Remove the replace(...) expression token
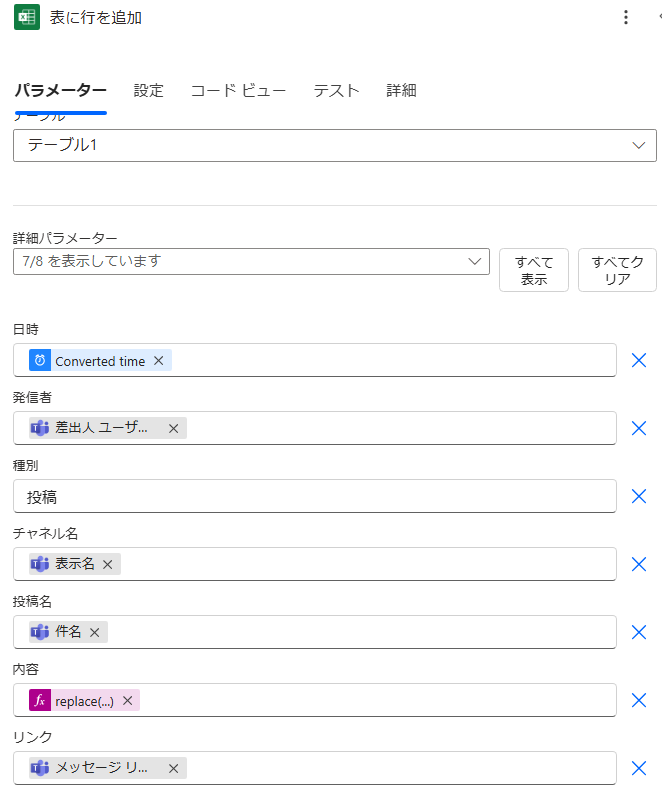 pos(128,701)
